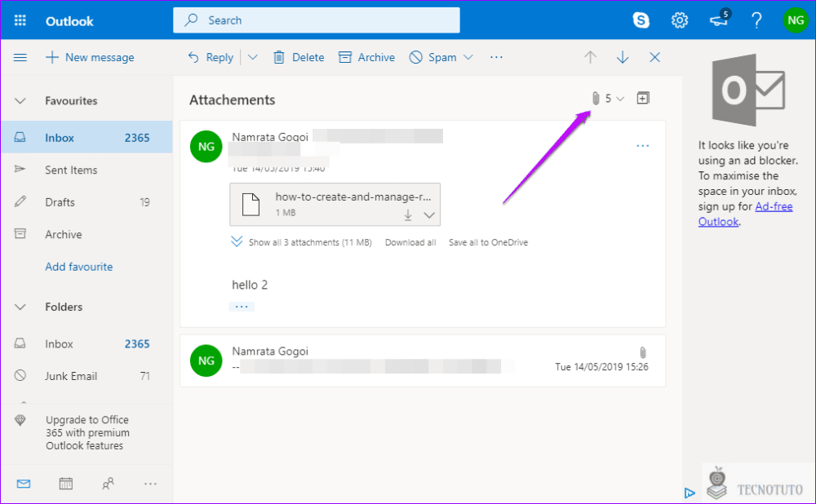Click the Outlook brand title
Screen dimensions: 816x504
tap(69, 21)
